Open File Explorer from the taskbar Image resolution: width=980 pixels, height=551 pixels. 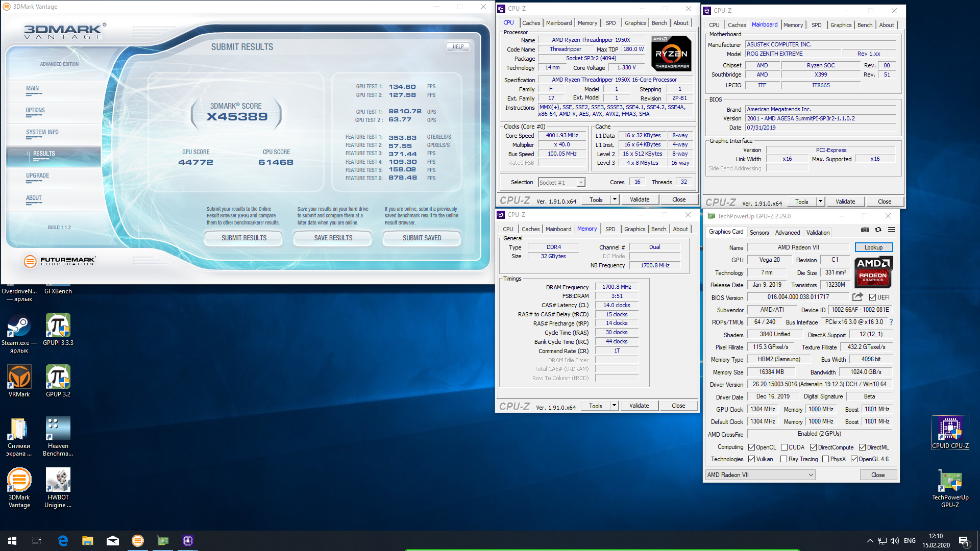pyautogui.click(x=88, y=541)
